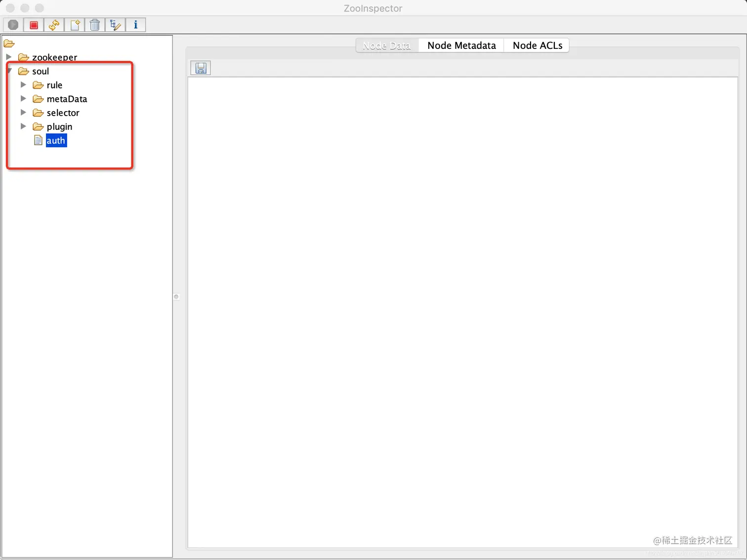
Task: Select the selector tree label
Action: [63, 113]
